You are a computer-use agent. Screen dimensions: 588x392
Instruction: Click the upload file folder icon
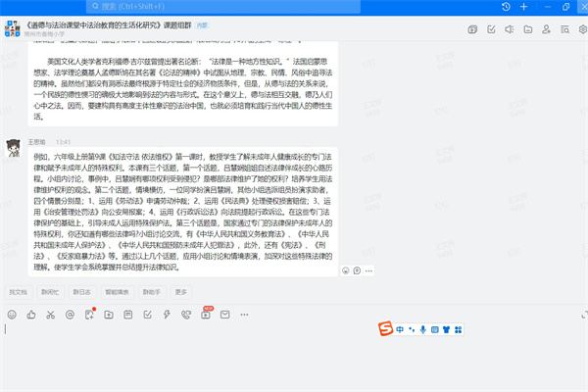pos(109,315)
